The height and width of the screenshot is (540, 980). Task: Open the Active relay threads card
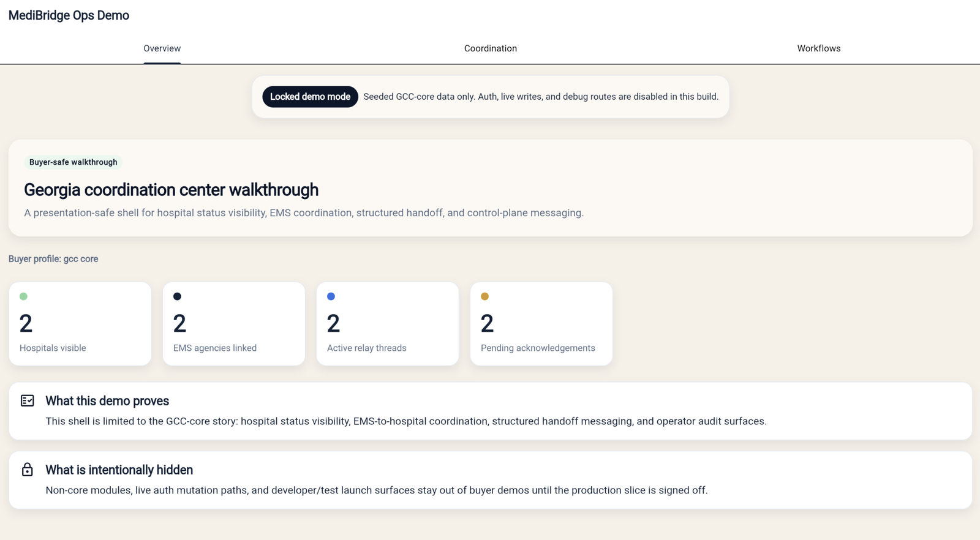388,324
